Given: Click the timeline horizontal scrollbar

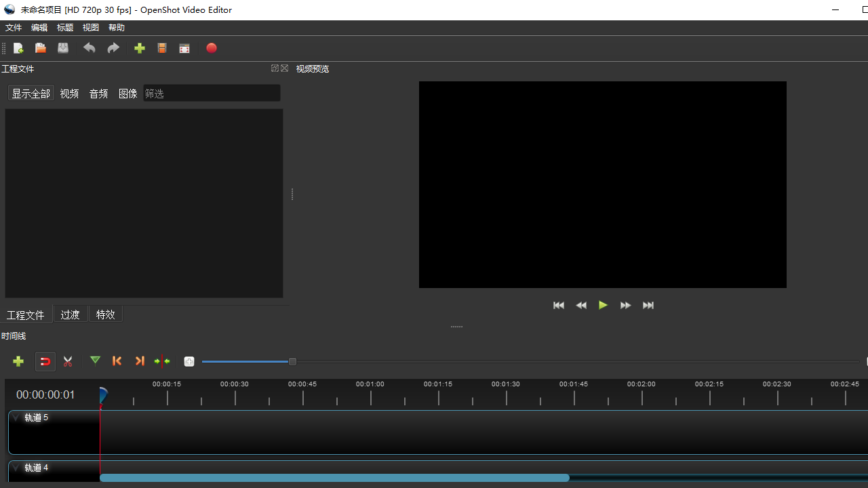Looking at the screenshot, I should [334, 477].
